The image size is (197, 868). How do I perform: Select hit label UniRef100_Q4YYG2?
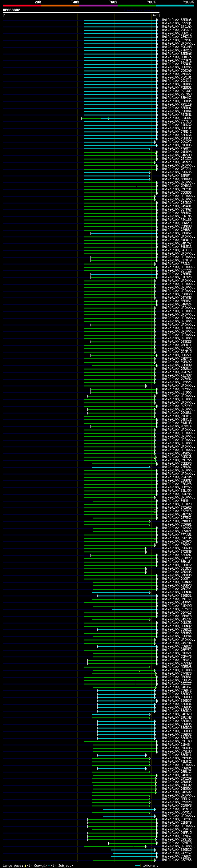coord(176,853)
